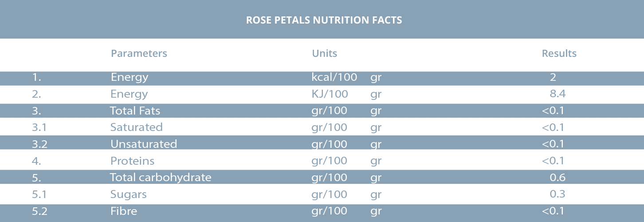Screen dimensions: 644x222
Task: Select the Parameters column header
Action: pyautogui.click(x=139, y=54)
